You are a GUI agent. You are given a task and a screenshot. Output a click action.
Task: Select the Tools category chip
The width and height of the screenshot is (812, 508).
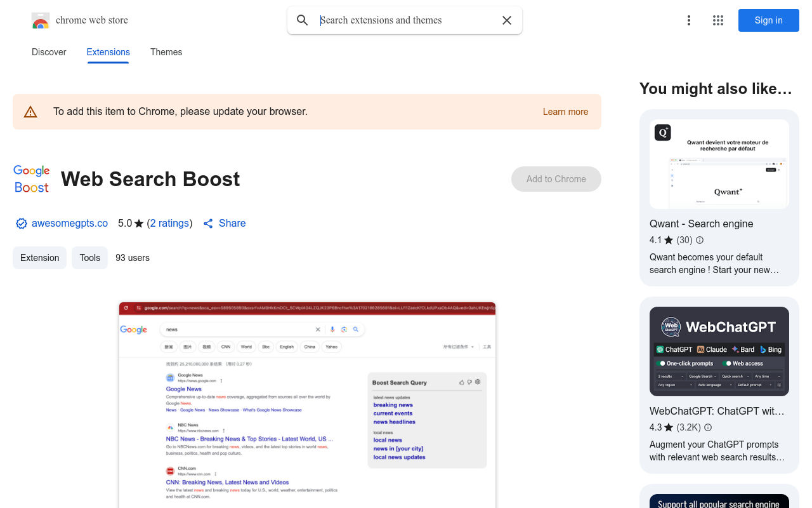point(89,258)
